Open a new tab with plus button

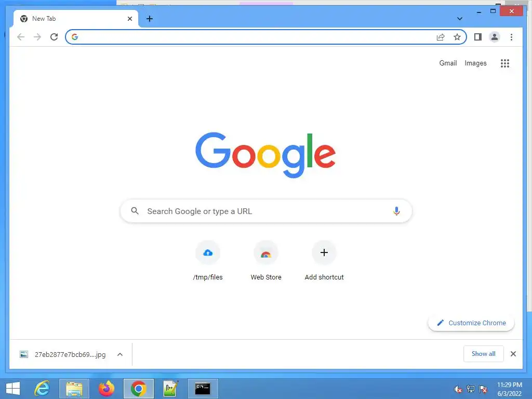pyautogui.click(x=150, y=19)
